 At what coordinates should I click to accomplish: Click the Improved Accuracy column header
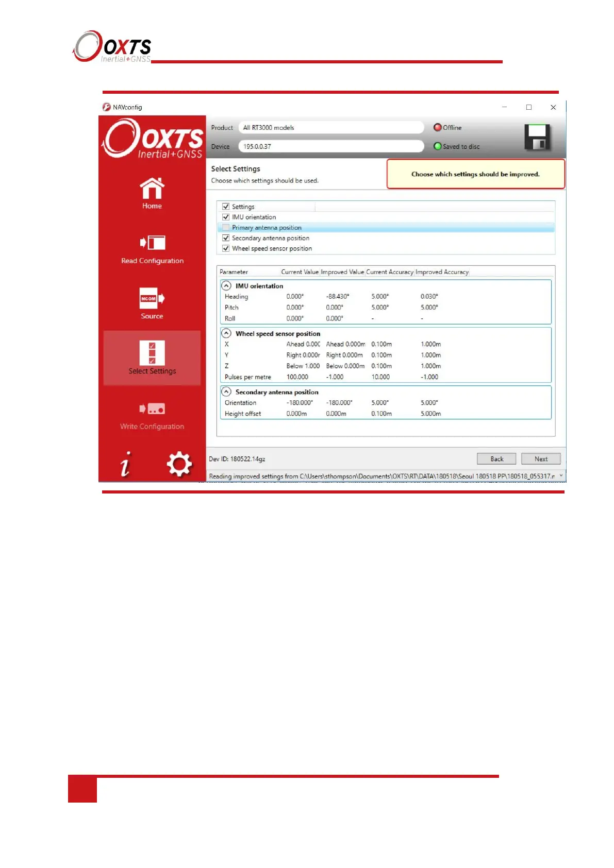(442, 272)
